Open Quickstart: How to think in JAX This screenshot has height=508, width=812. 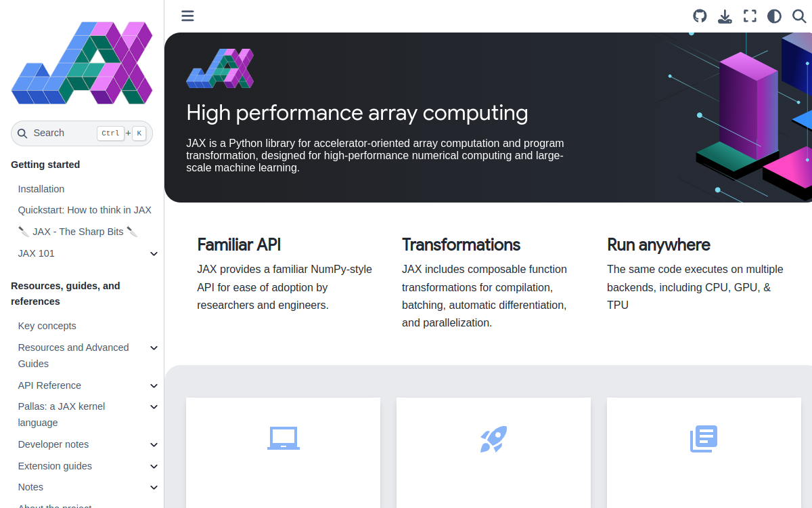tap(85, 210)
